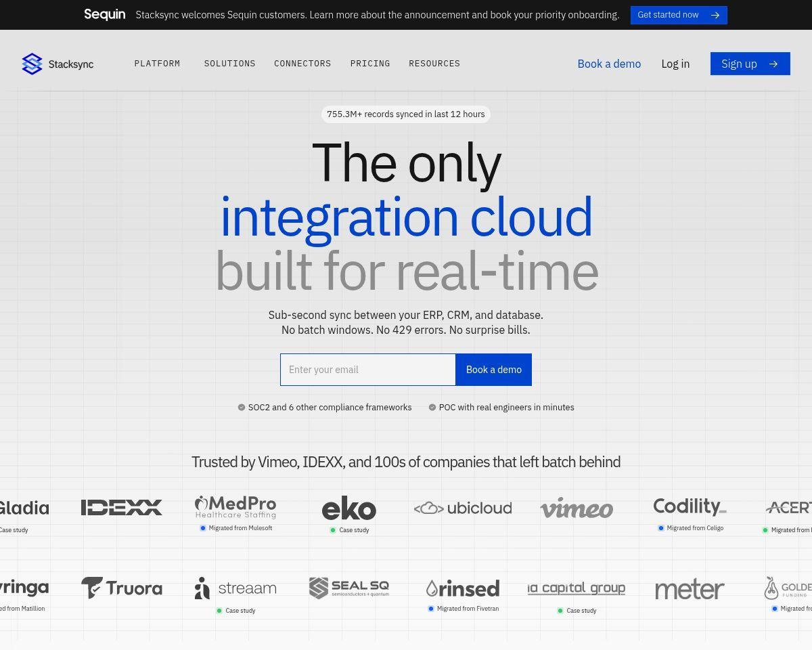Viewport: 812px width, 650px height.
Task: Click the eko logo
Action: pyautogui.click(x=348, y=508)
